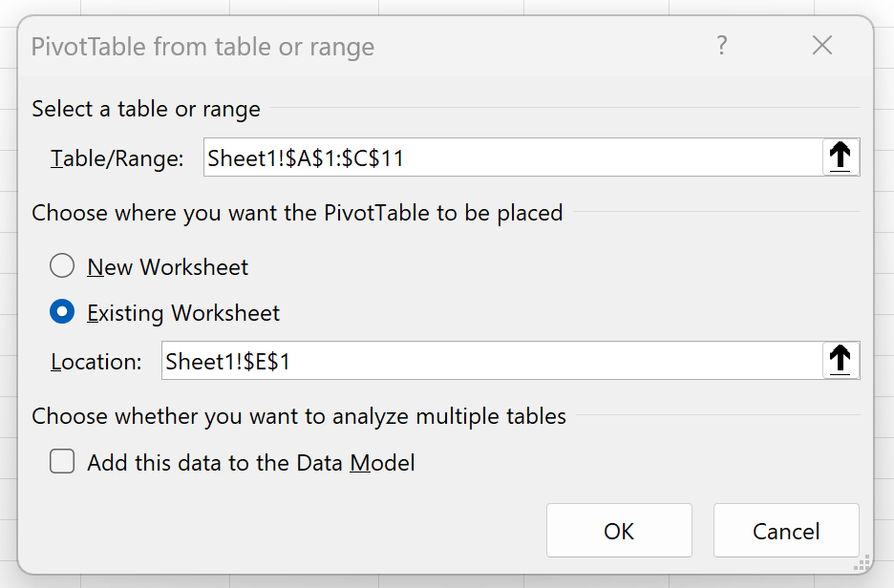Focus the Location field showing Sheet1!$E$1
This screenshot has width=894, height=588.
(492, 361)
